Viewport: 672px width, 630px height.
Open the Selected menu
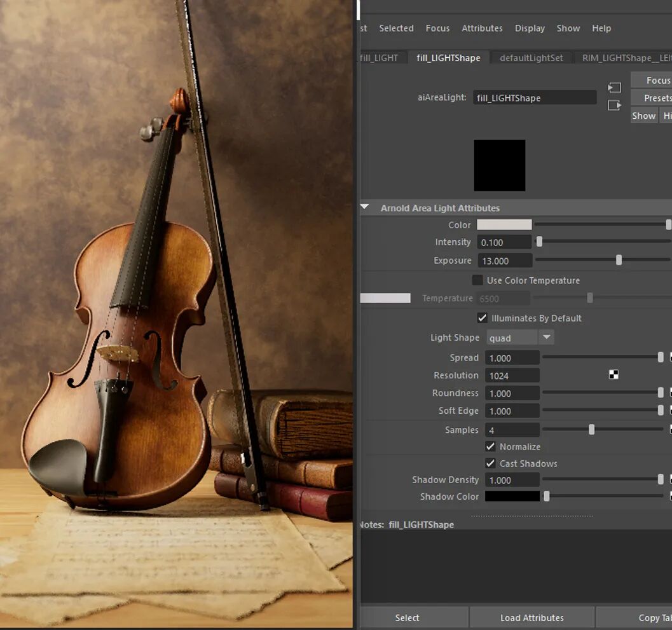396,28
